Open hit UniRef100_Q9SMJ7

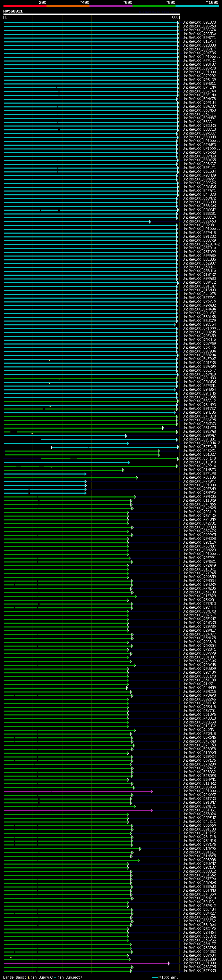pyautogui.click(x=199, y=49)
